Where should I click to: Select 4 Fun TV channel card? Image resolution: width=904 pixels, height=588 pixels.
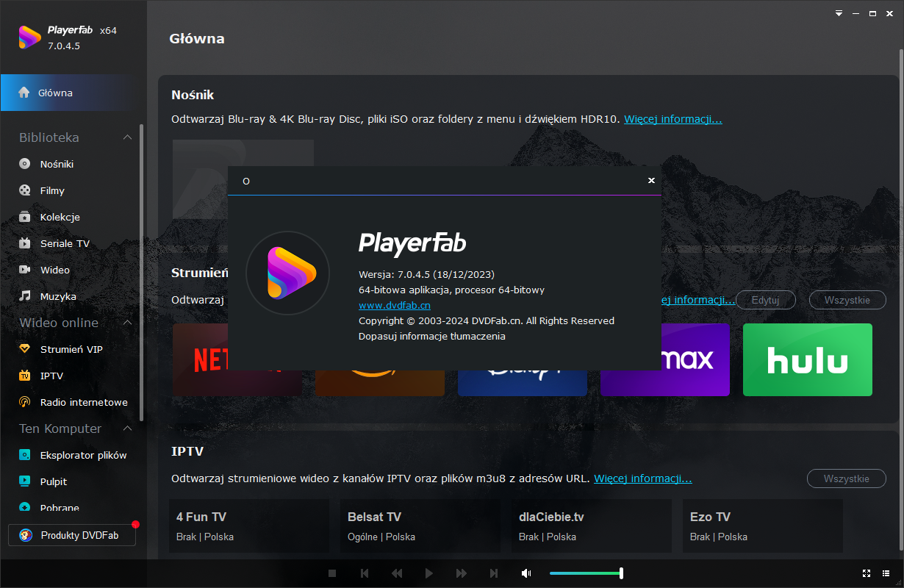(x=249, y=526)
